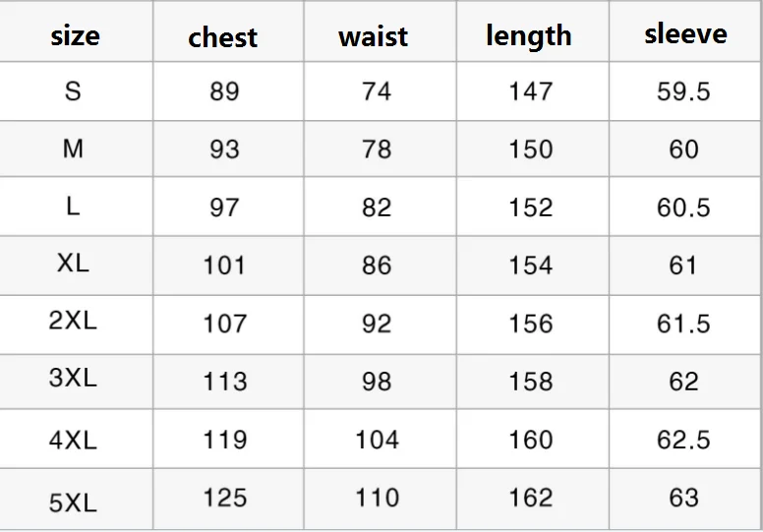
Task: Select the M size row label
Action: [73, 148]
